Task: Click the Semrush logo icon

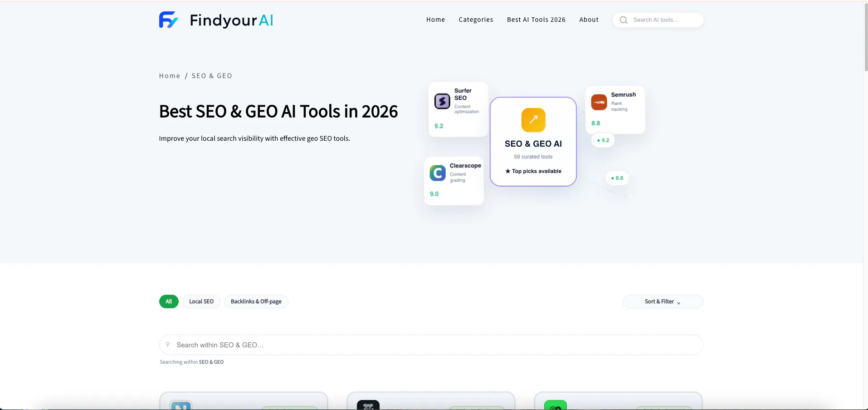Action: pyautogui.click(x=599, y=102)
